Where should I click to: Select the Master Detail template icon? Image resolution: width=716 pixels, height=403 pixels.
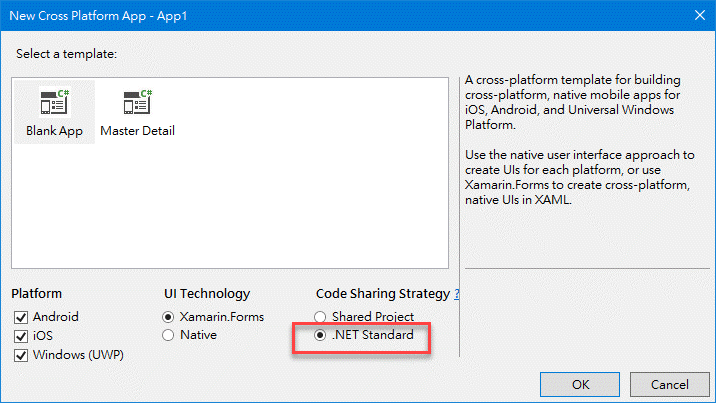click(x=137, y=102)
